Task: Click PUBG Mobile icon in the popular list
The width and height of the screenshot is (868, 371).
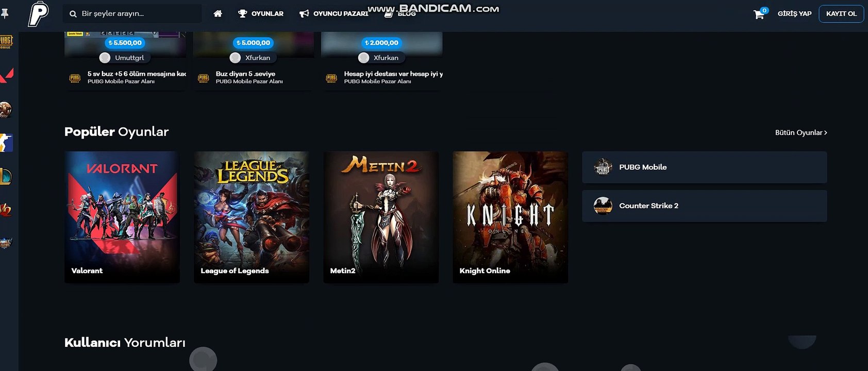Action: [603, 167]
